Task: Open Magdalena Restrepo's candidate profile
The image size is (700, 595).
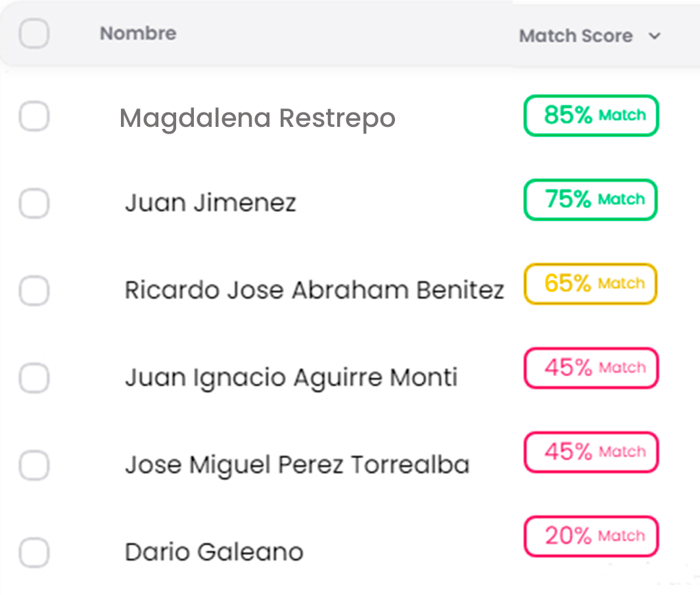Action: point(257,118)
